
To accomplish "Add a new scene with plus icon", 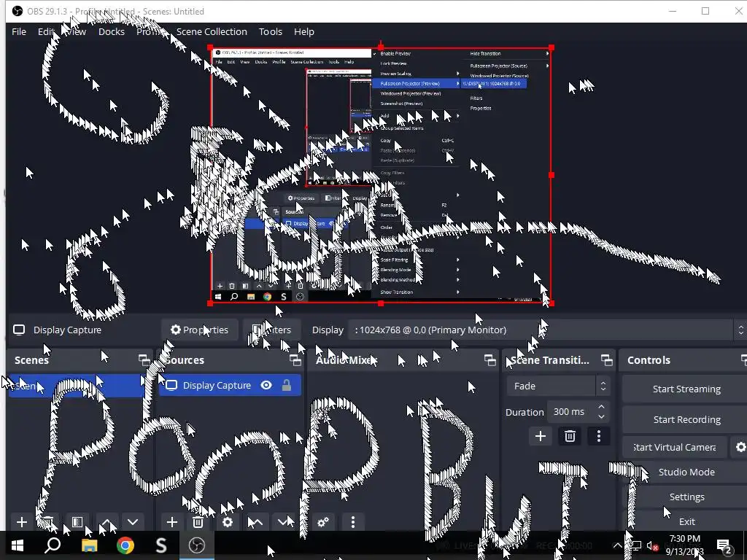I will click(x=21, y=522).
